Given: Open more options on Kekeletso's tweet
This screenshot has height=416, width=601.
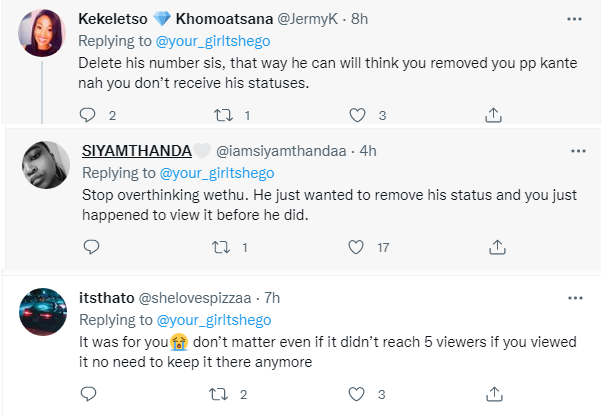Looking at the screenshot, I should coord(574,19).
